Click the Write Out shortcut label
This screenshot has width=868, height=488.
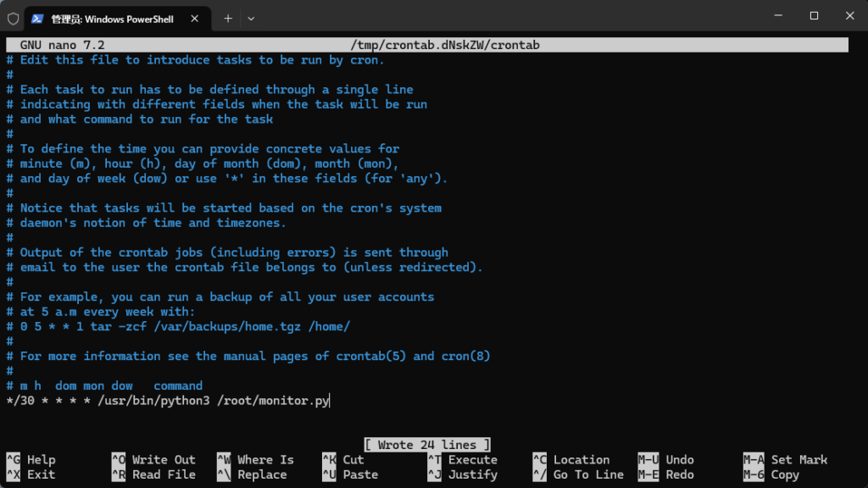pyautogui.click(x=164, y=460)
